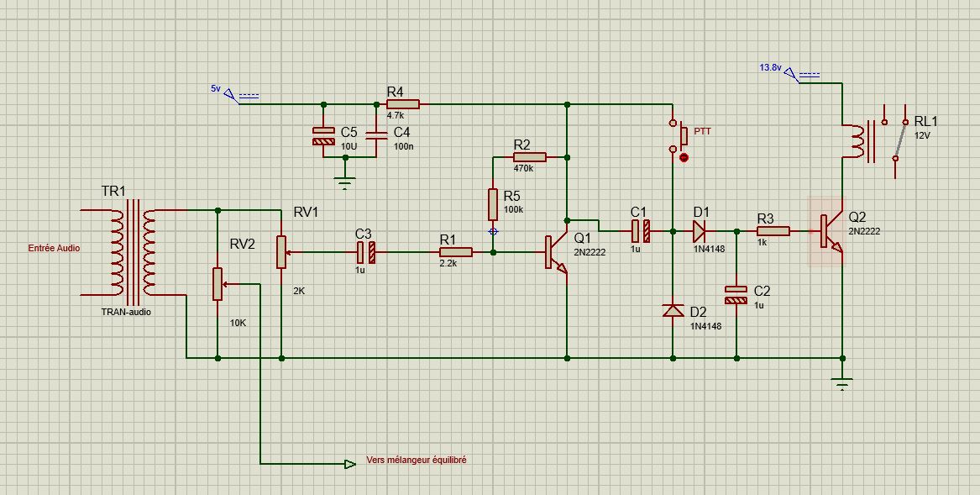This screenshot has height=495, width=980.
Task: Select the 'Entrée Audio' input label
Action: tap(54, 248)
